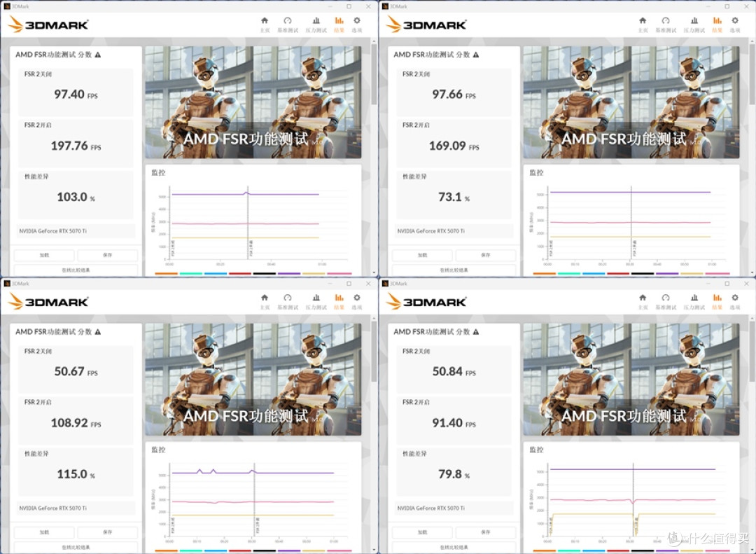Image resolution: width=756 pixels, height=554 pixels.
Task: Select Results icon in the 169.09 FPS window
Action: point(717,24)
